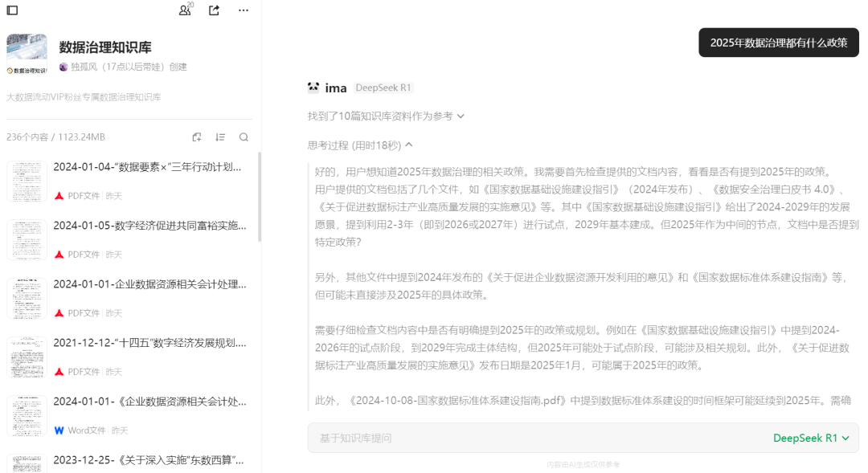Open file 2024-01-05-数字经济促进共同富裕实施
The image size is (868, 473).
150,226
